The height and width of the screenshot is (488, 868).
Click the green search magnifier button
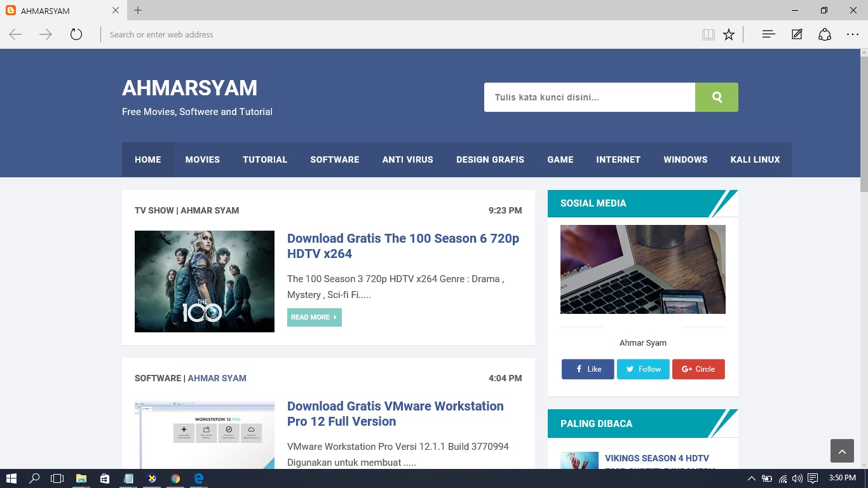point(717,97)
